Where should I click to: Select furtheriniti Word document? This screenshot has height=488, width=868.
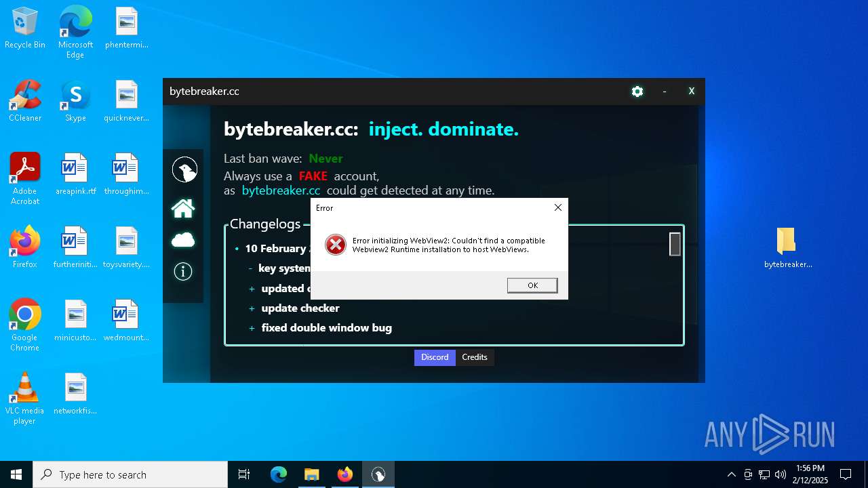pyautogui.click(x=75, y=247)
